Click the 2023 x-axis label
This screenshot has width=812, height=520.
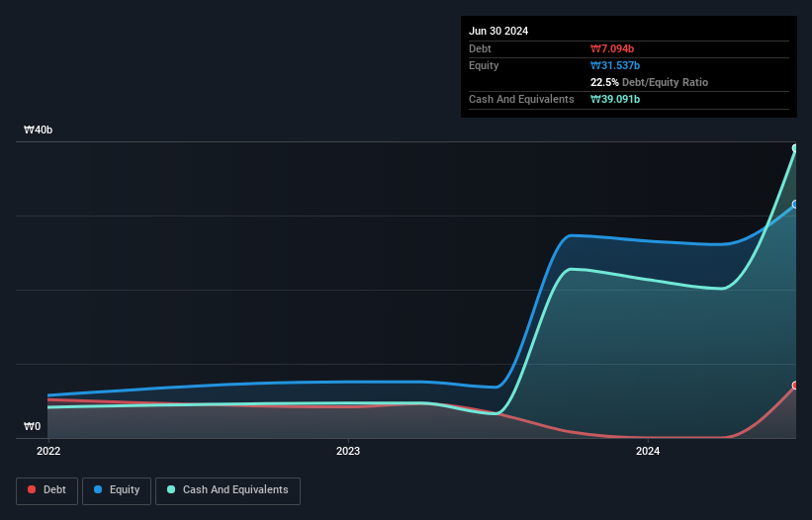coord(348,451)
